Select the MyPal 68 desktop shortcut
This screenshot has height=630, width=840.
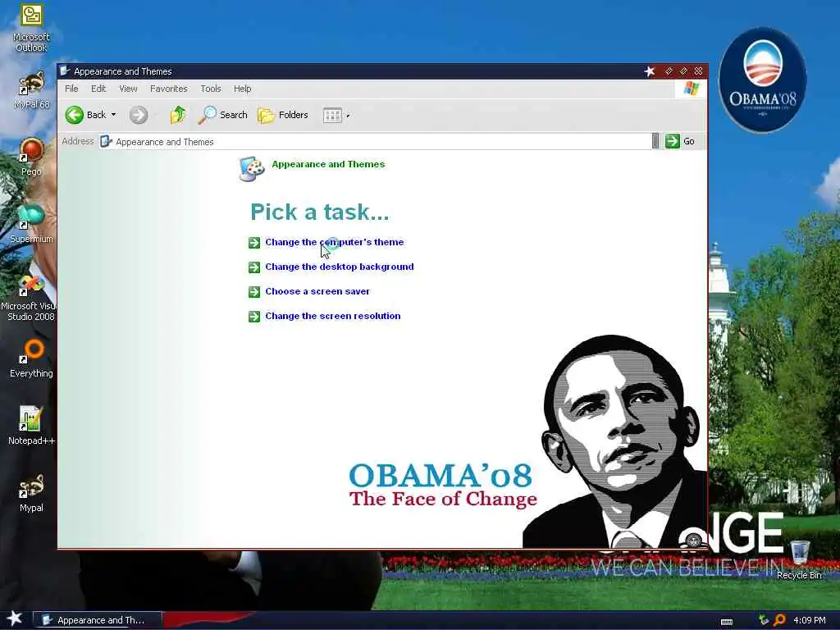pyautogui.click(x=31, y=90)
